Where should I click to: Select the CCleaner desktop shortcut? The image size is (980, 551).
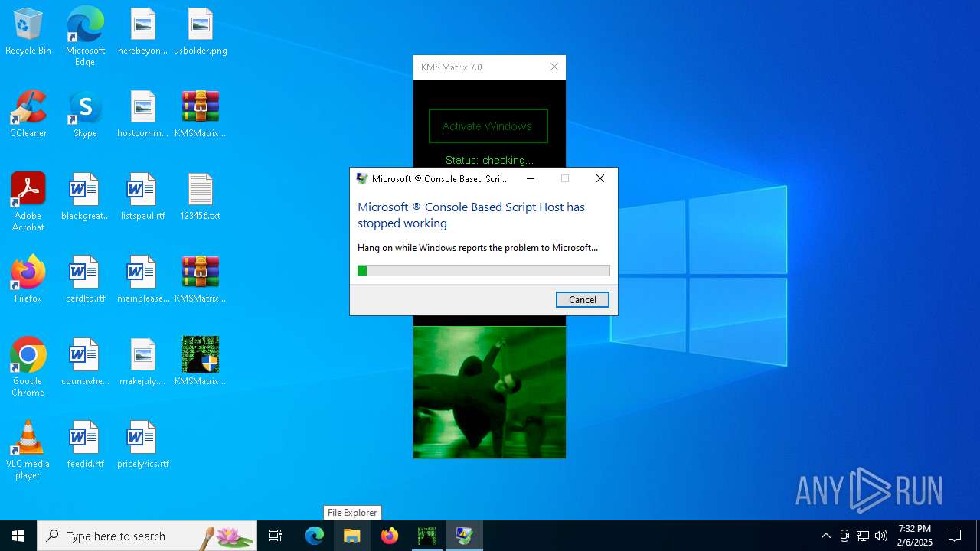click(x=28, y=115)
